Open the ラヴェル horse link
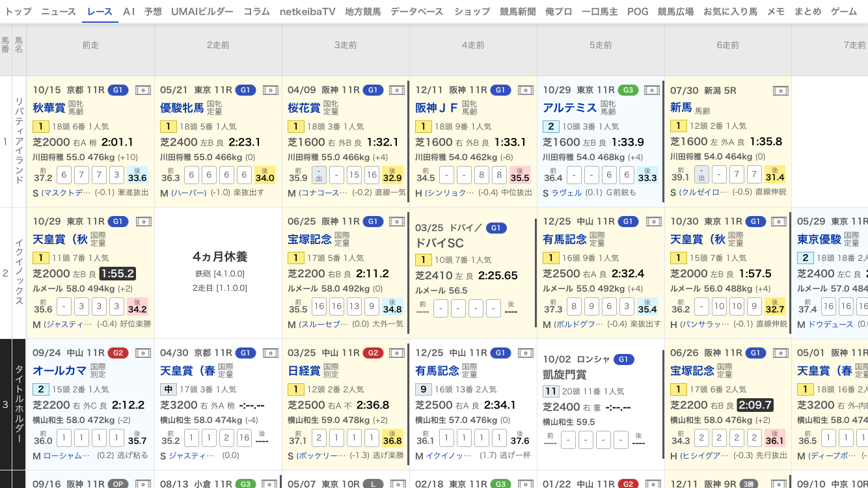This screenshot has height=488, width=868. click(567, 193)
